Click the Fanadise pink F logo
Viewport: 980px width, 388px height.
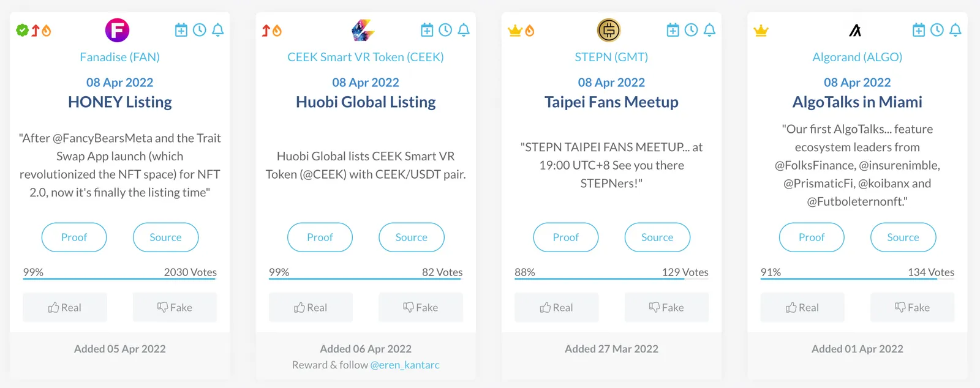pos(117,30)
